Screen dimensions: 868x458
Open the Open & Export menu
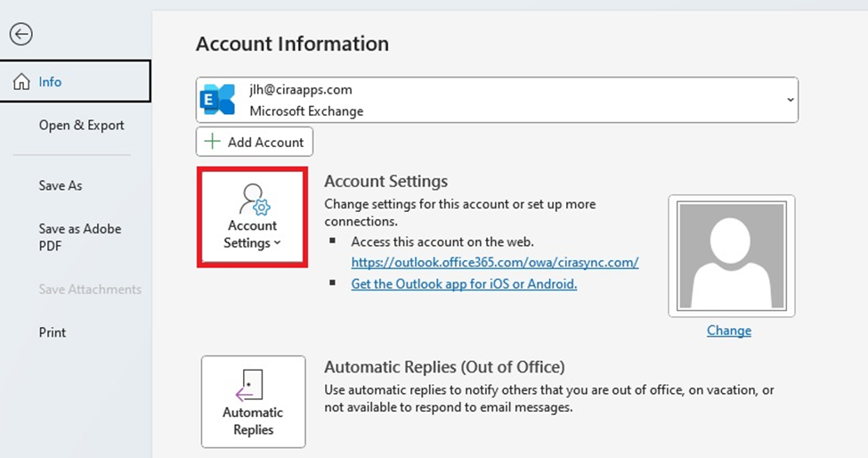pos(81,125)
